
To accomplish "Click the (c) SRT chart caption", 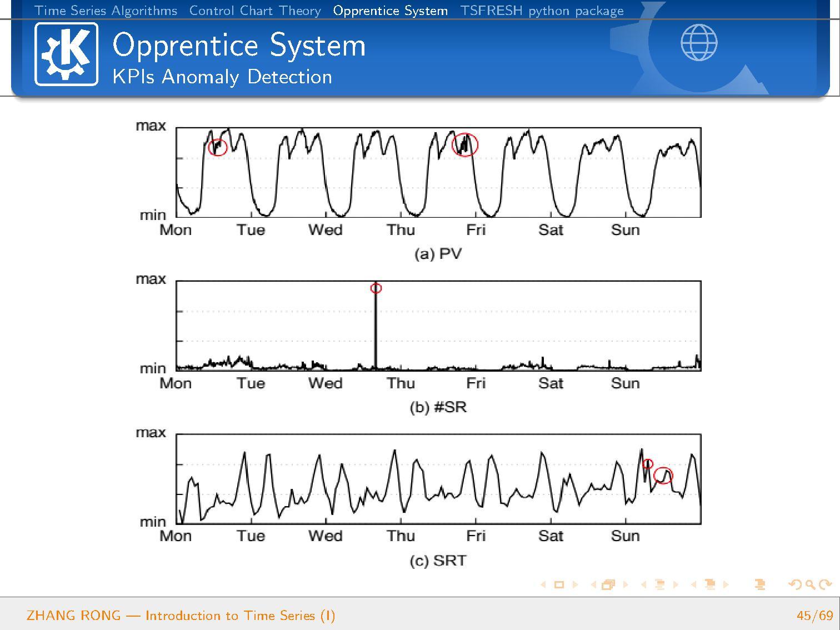I will coord(438,561).
